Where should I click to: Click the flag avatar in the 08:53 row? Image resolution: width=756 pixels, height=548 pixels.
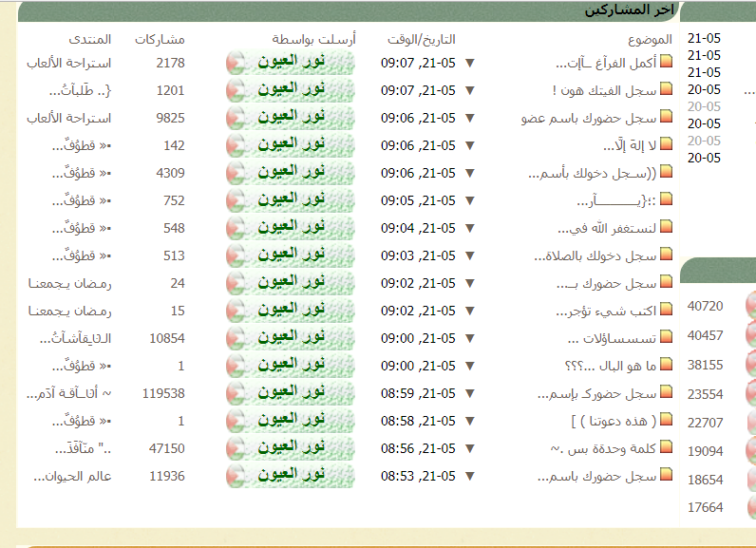(x=236, y=476)
